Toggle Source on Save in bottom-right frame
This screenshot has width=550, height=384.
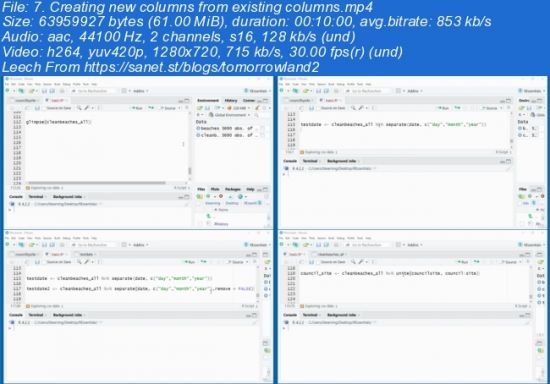(x=330, y=262)
